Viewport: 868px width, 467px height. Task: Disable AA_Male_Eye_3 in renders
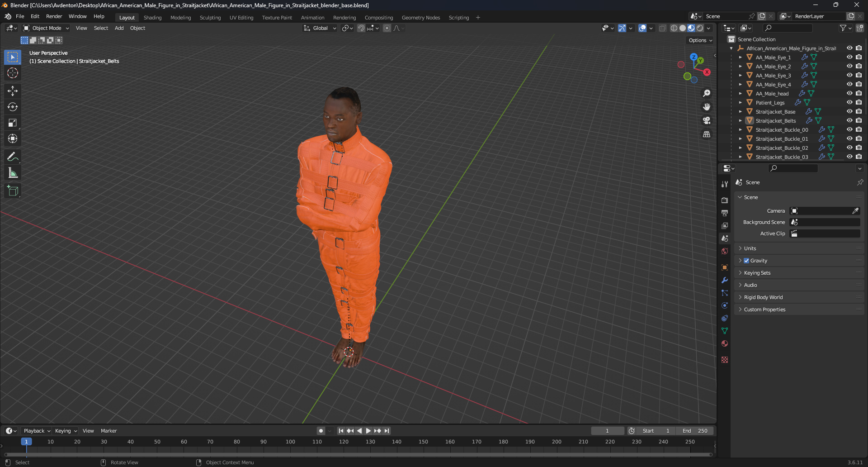tap(859, 75)
